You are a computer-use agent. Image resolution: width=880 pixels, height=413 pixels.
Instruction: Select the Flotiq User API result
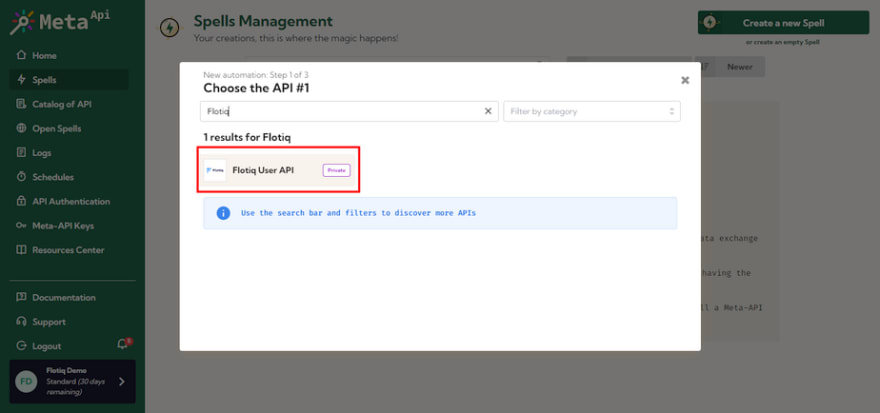[278, 170]
